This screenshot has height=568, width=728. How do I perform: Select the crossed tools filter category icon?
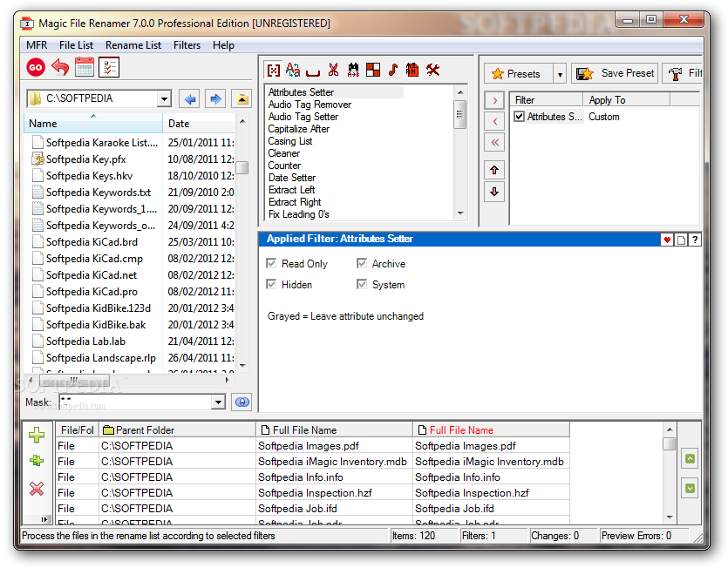pos(432,70)
